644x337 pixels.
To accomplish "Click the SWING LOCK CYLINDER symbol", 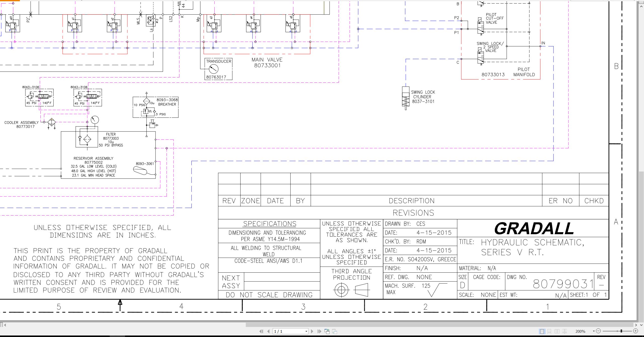I will tap(406, 98).
